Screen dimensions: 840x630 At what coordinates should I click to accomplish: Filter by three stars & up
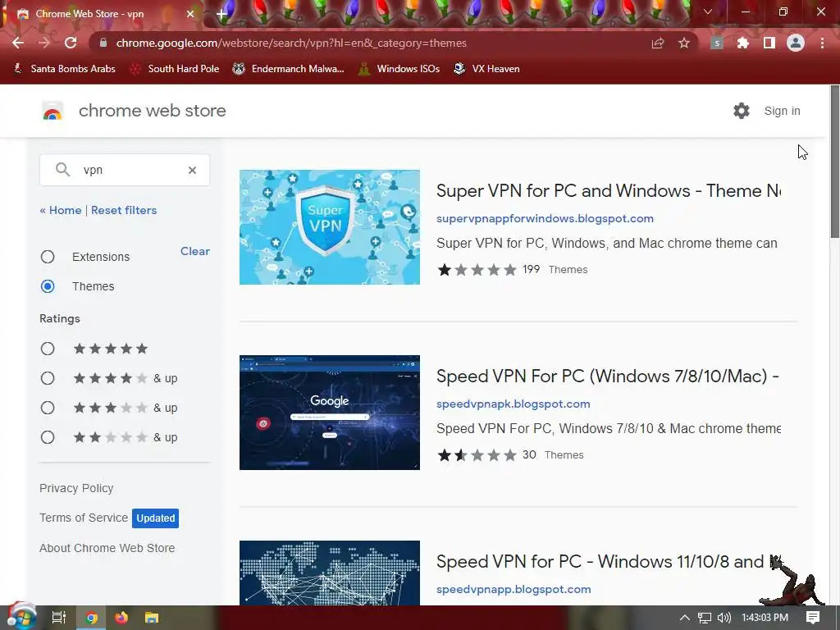tap(48, 408)
